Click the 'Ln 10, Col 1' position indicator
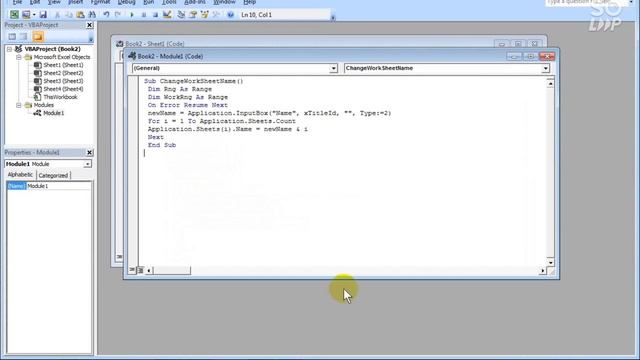Viewport: 640px width, 360px height. pyautogui.click(x=256, y=15)
